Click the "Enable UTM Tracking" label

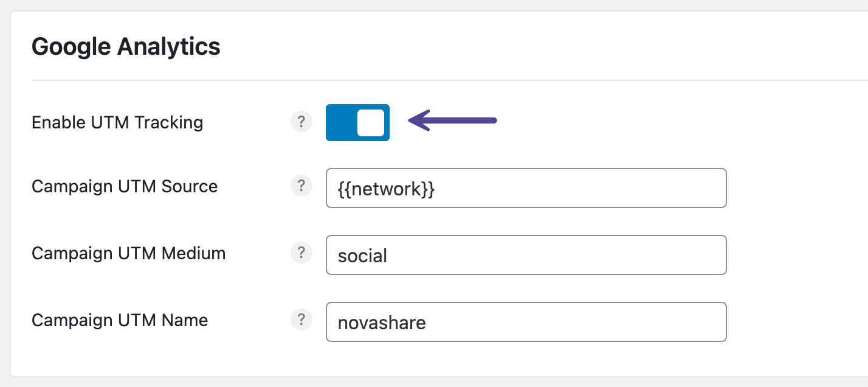[117, 122]
